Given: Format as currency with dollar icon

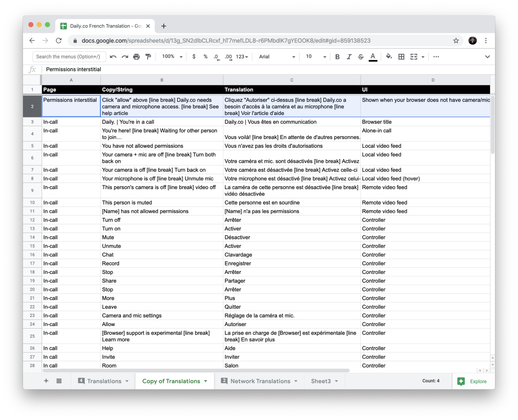Looking at the screenshot, I should [194, 57].
